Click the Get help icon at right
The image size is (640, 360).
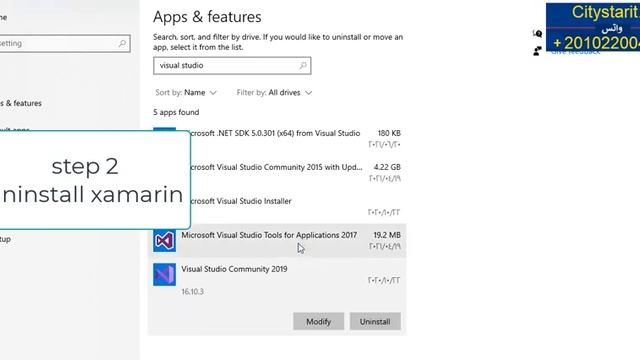pos(538,33)
